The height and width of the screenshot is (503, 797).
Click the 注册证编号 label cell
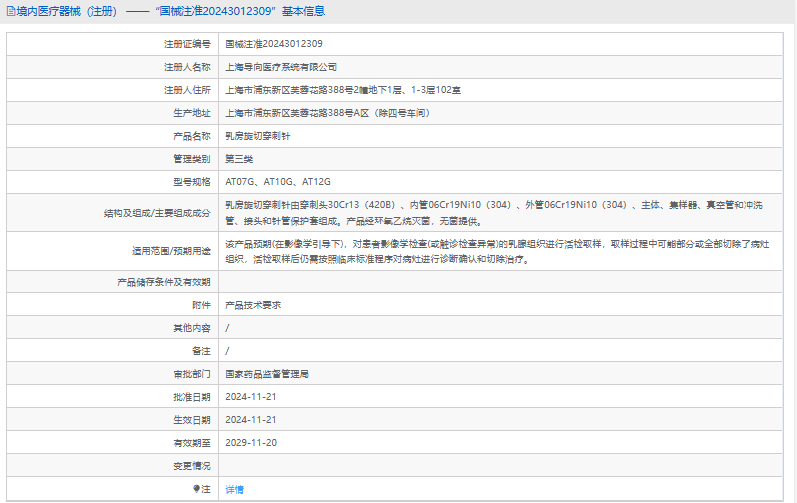[x=187, y=44]
